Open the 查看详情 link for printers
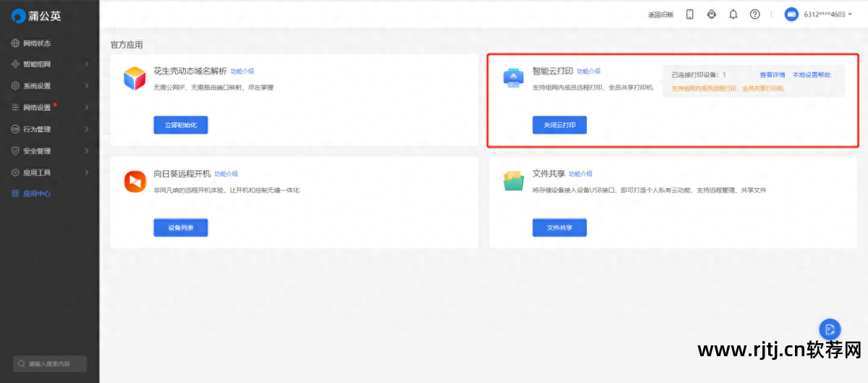The height and width of the screenshot is (383, 868). click(x=772, y=75)
